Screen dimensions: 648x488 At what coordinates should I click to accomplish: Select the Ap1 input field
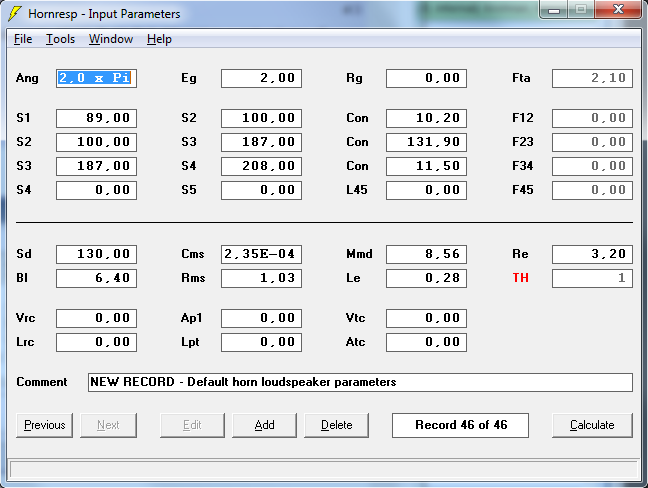(262, 318)
